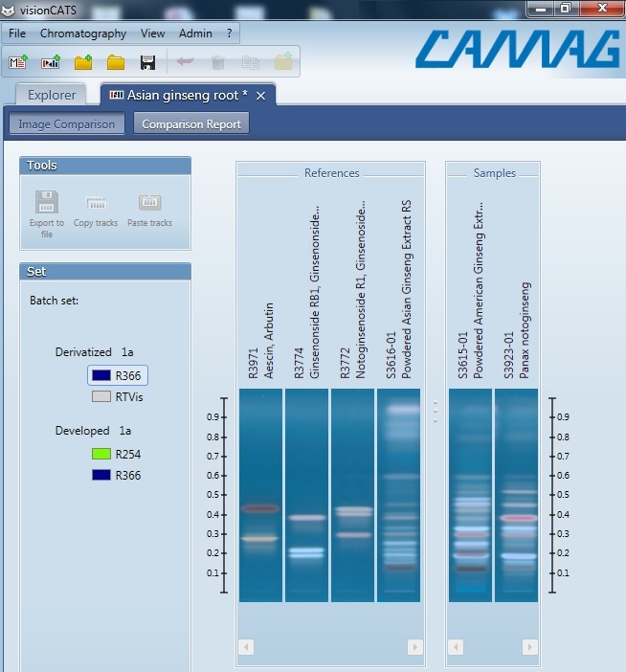Image resolution: width=626 pixels, height=672 pixels.
Task: Click the visionCATS cat logo icon
Action: (x=9, y=10)
